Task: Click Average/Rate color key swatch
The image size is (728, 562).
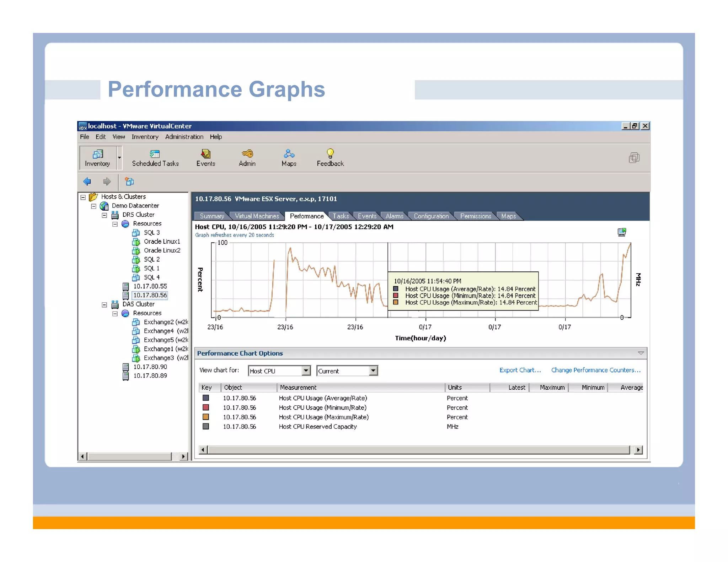Action: [206, 398]
